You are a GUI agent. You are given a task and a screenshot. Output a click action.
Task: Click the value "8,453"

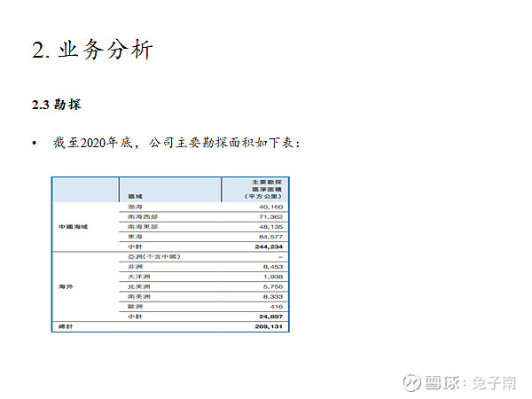pos(273,267)
